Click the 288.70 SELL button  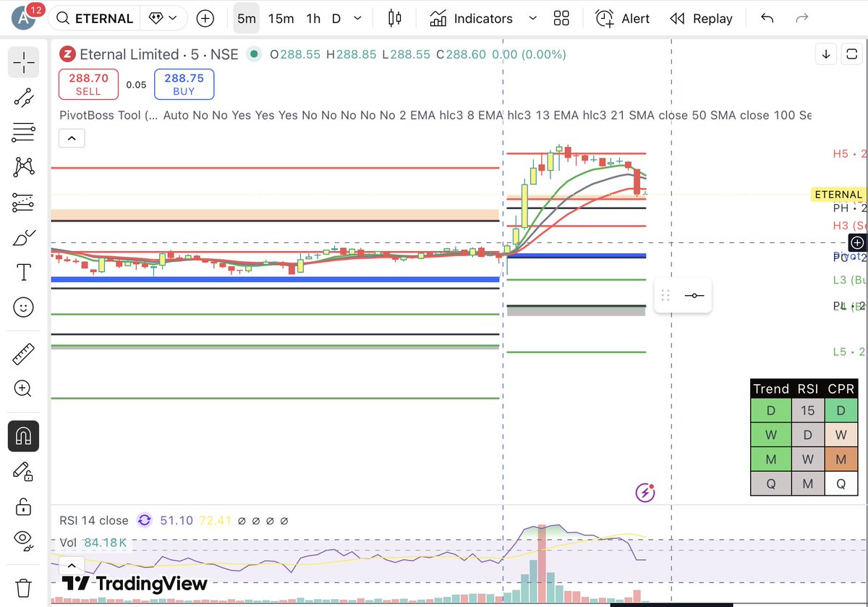[88, 84]
